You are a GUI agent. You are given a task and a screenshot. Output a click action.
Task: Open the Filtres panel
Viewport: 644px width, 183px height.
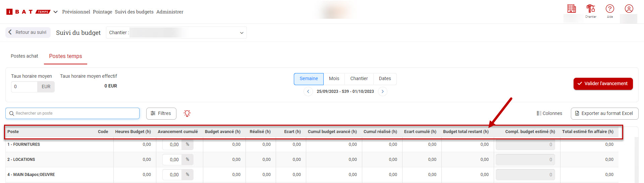pos(161,113)
